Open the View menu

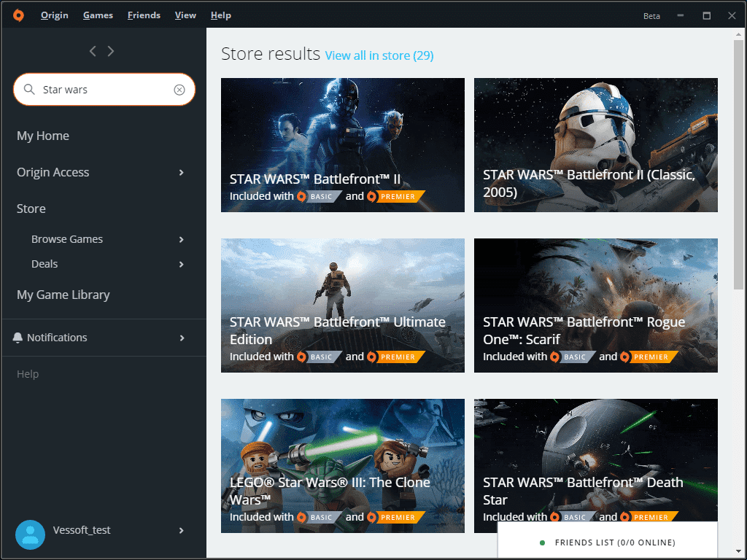click(x=185, y=15)
